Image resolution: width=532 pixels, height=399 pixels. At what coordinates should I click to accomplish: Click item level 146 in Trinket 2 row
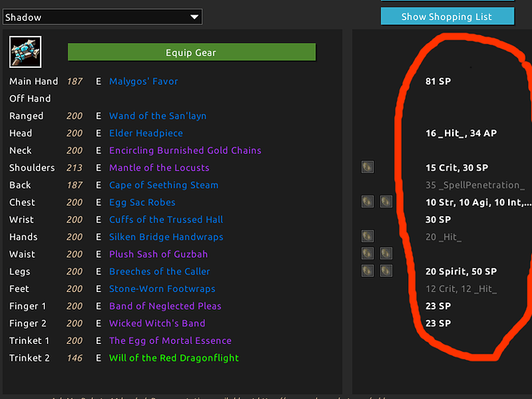coord(74,358)
